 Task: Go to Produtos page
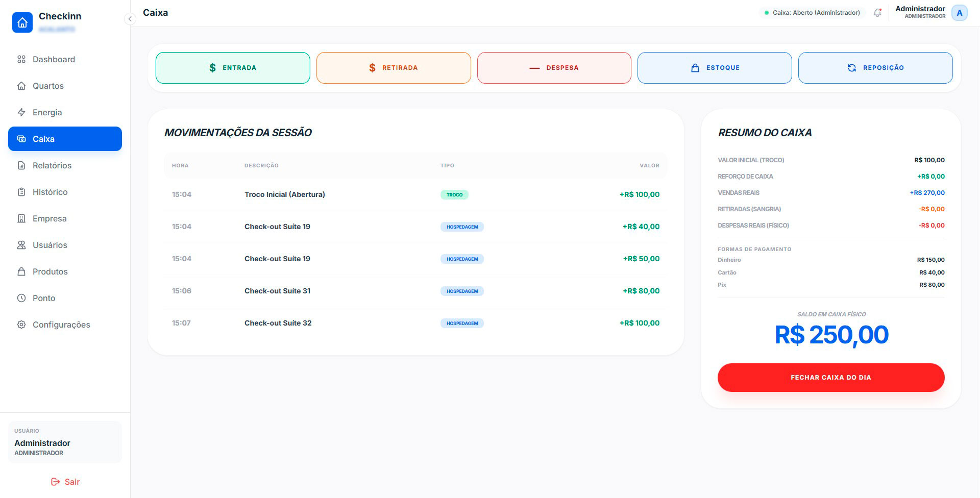65,271
